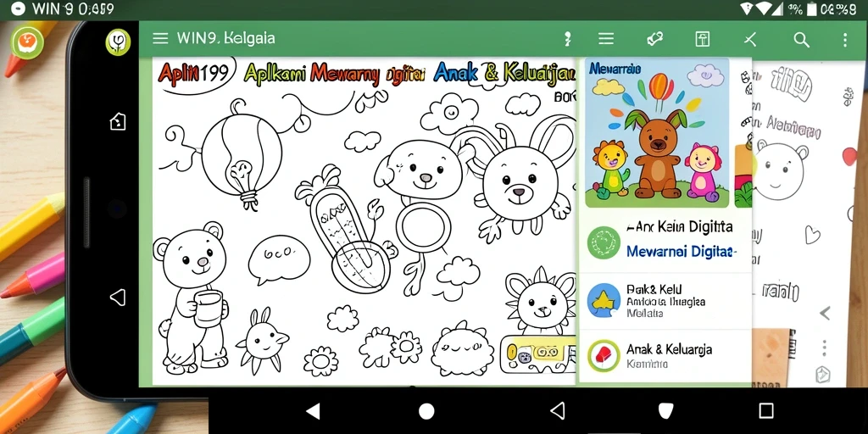Screen dimensions: 868x434
Task: Select the hot air balloon outline drawing
Action: pyautogui.click(x=241, y=155)
